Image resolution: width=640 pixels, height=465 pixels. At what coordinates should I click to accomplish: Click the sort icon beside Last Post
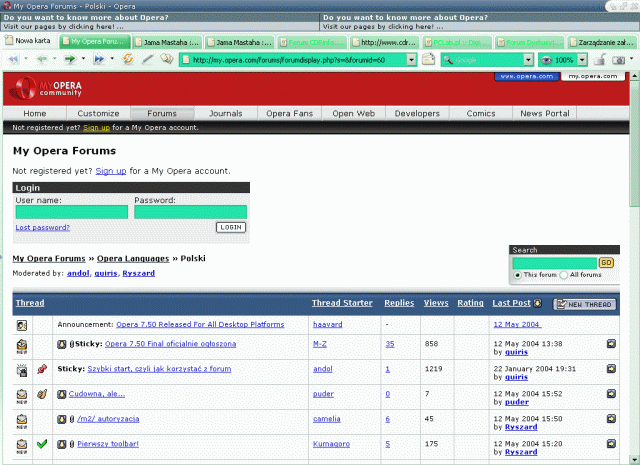(538, 303)
